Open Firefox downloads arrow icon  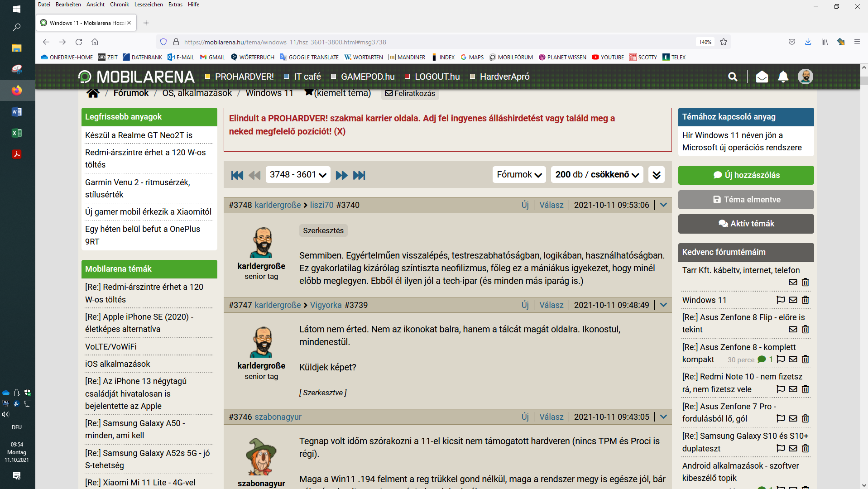coord(808,42)
